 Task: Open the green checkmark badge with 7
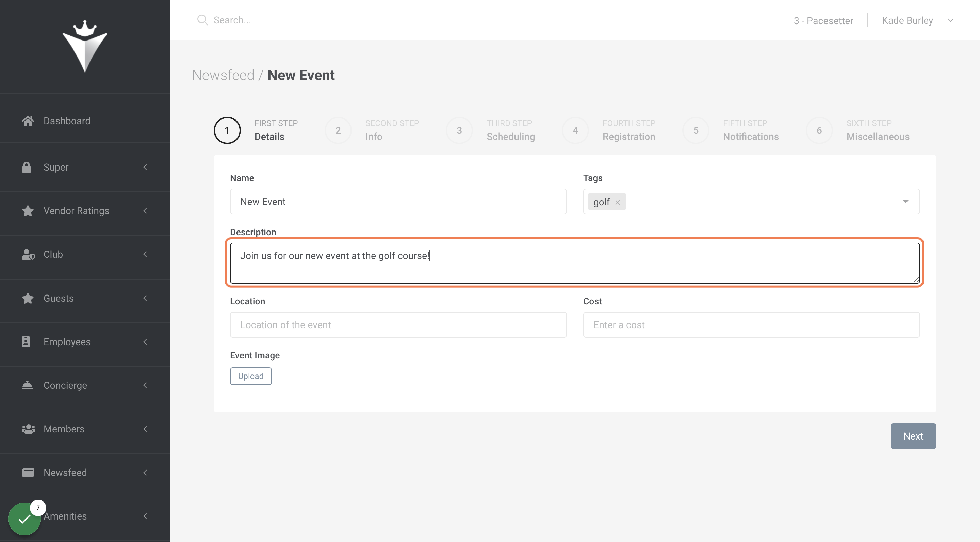point(25,519)
